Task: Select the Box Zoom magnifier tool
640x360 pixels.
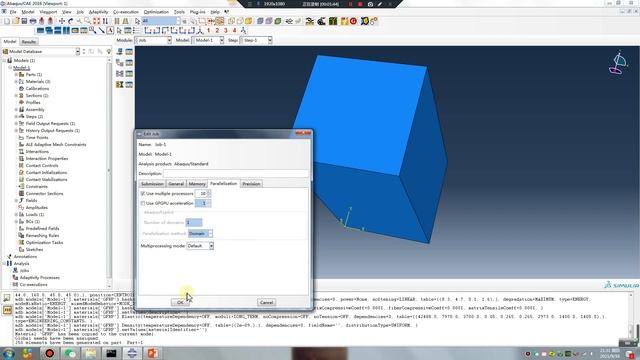Action: coord(87,21)
